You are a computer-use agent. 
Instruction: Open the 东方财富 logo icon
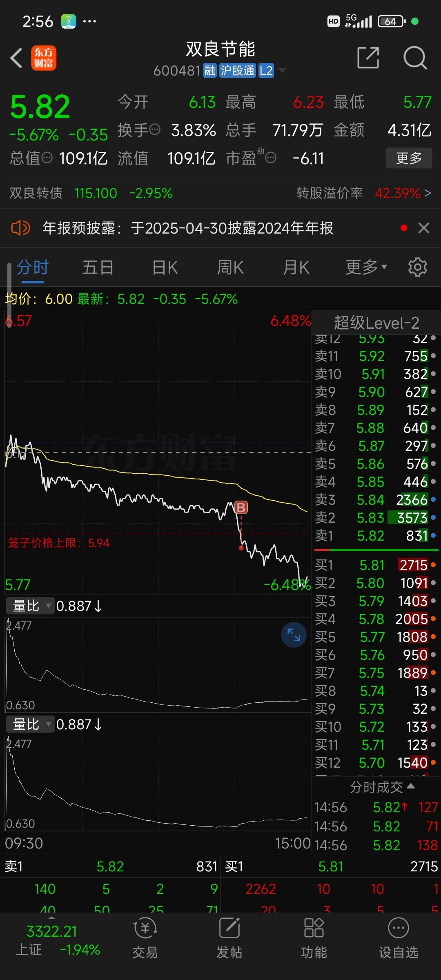click(44, 58)
